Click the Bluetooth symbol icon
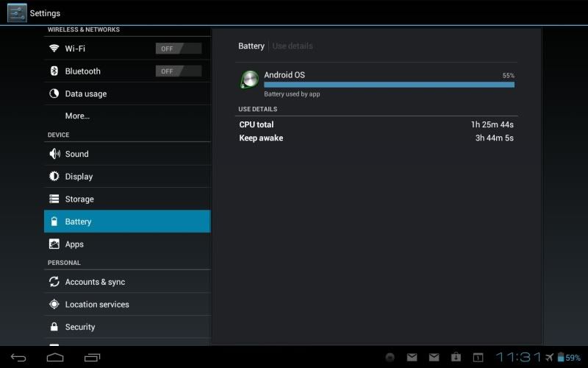588x368 pixels. pos(54,71)
